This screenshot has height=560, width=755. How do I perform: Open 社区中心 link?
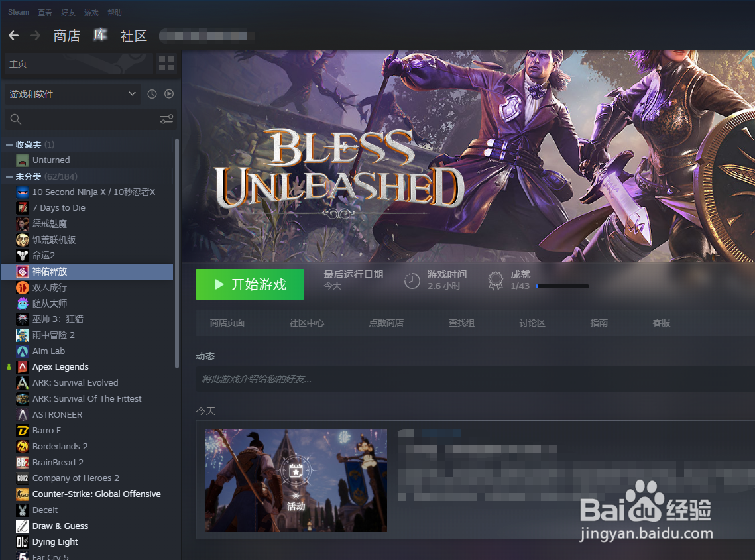coord(306,323)
